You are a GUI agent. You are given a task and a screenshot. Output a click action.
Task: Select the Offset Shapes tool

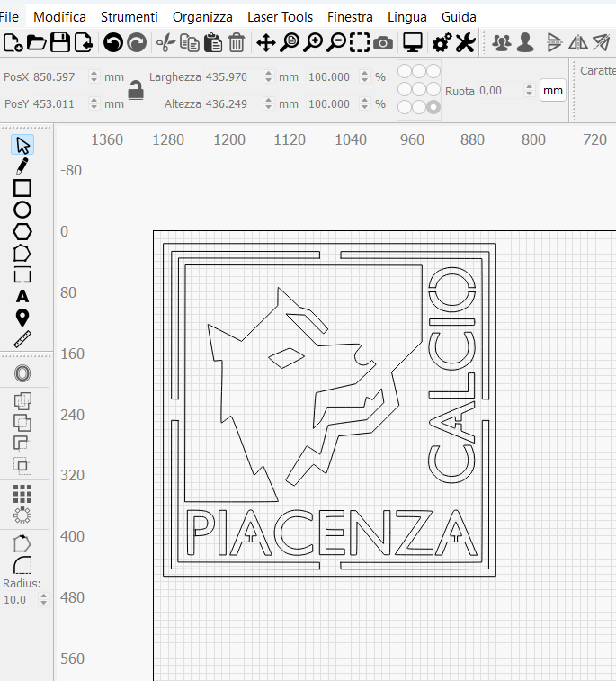(22, 373)
